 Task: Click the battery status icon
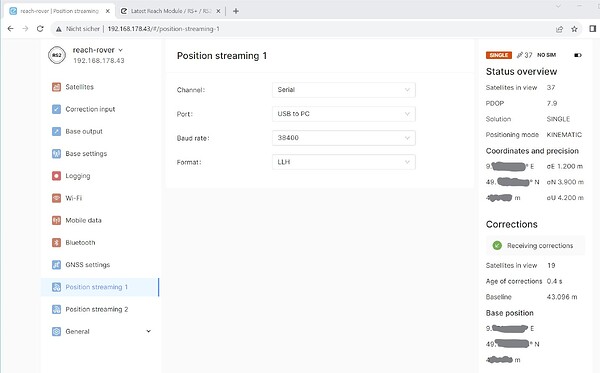point(578,55)
